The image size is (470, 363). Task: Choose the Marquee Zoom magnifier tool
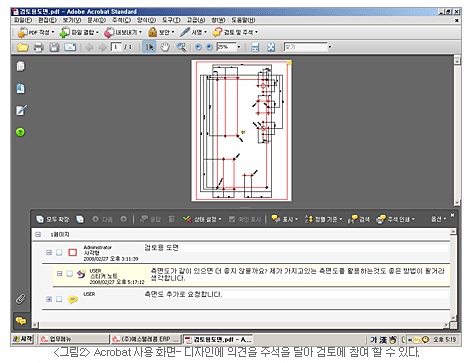pos(181,47)
